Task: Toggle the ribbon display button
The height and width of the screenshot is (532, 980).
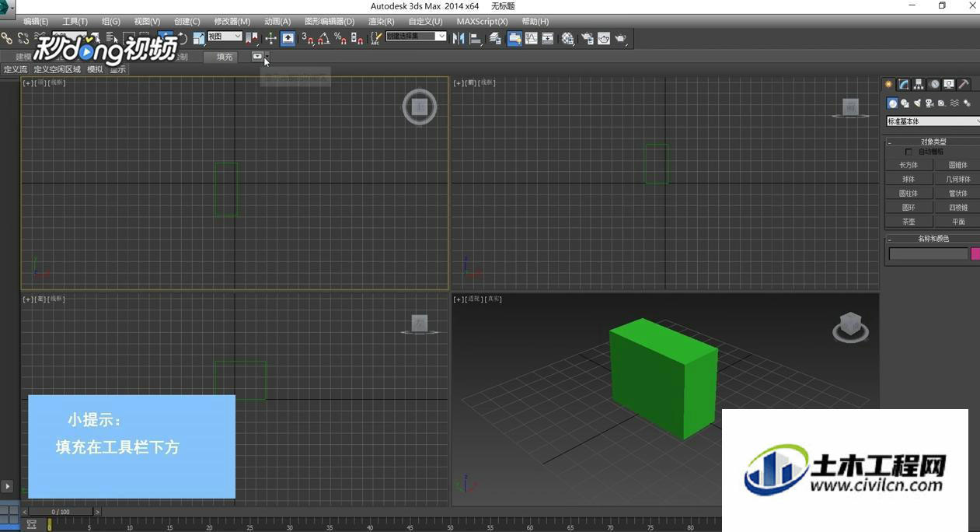Action: 514,38
